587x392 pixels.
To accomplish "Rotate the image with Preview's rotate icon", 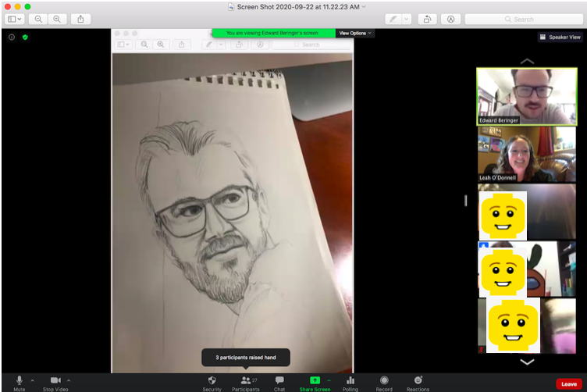I will pos(427,19).
